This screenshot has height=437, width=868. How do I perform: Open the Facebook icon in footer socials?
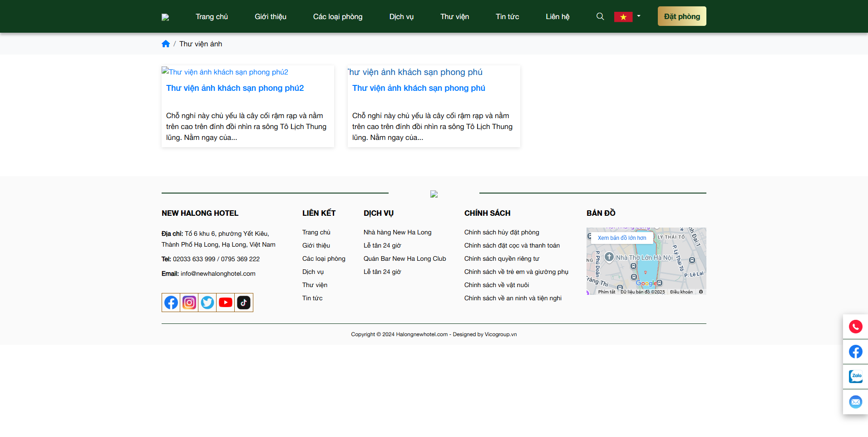coord(171,303)
